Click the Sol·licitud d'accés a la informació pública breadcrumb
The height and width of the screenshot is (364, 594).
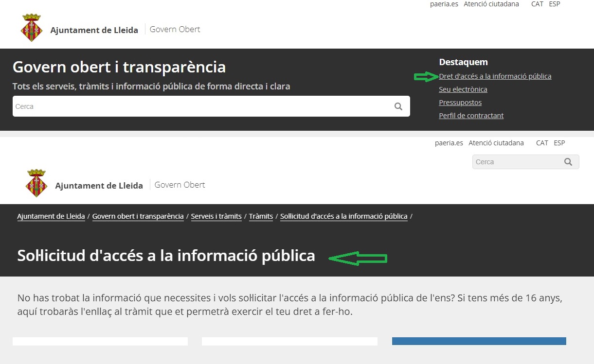click(x=343, y=216)
